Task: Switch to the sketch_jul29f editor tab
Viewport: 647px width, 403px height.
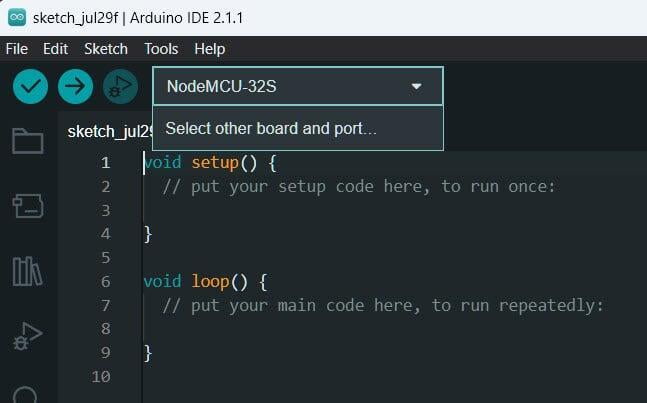Action: (x=110, y=132)
